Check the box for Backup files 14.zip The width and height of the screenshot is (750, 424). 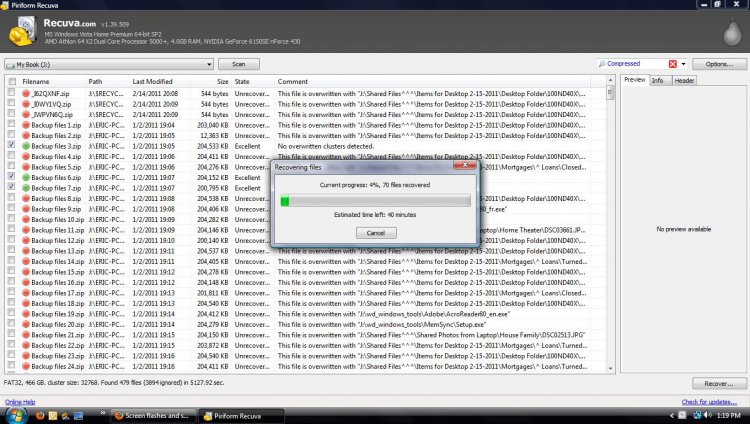pyautogui.click(x=11, y=260)
